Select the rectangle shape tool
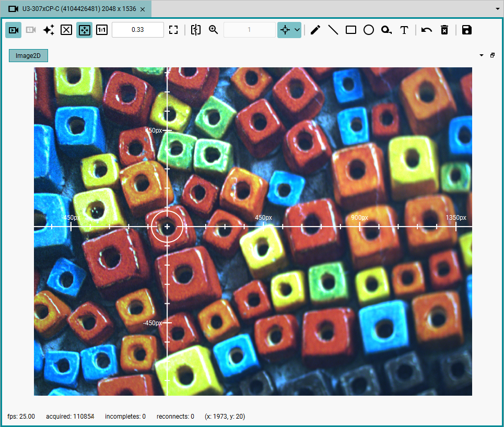 tap(350, 30)
